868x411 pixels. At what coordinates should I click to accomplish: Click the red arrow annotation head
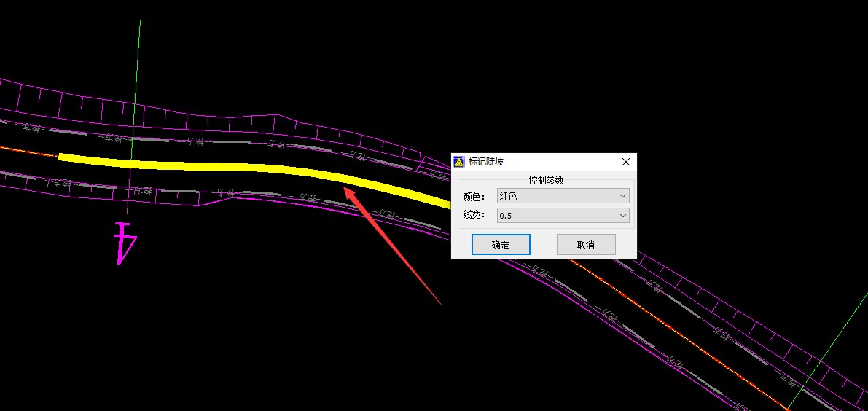coord(348,191)
